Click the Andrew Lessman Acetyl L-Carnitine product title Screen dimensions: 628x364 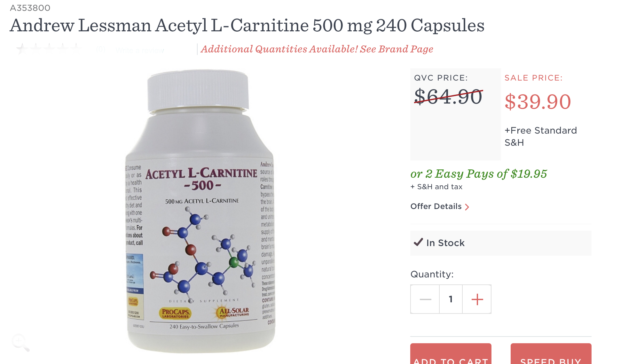coord(247,26)
